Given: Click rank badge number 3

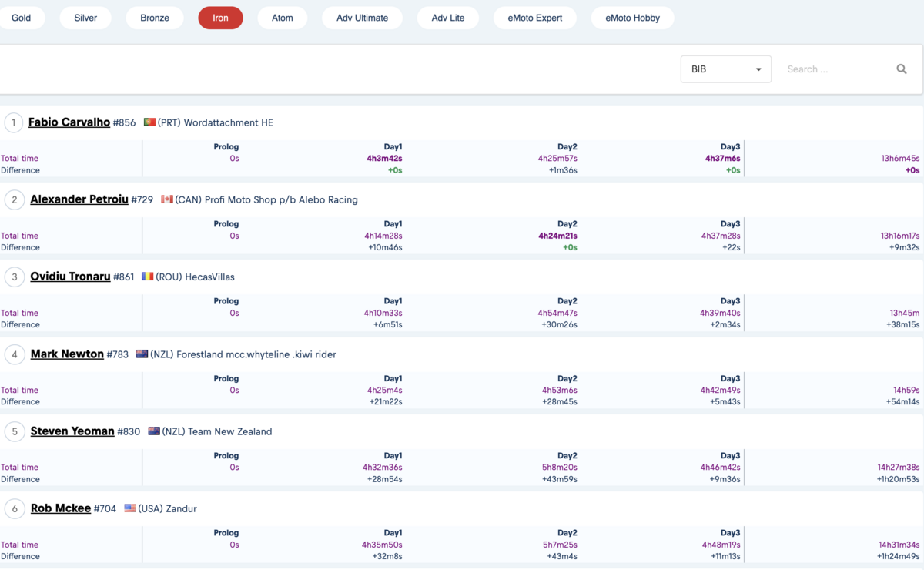Looking at the screenshot, I should 14,277.
